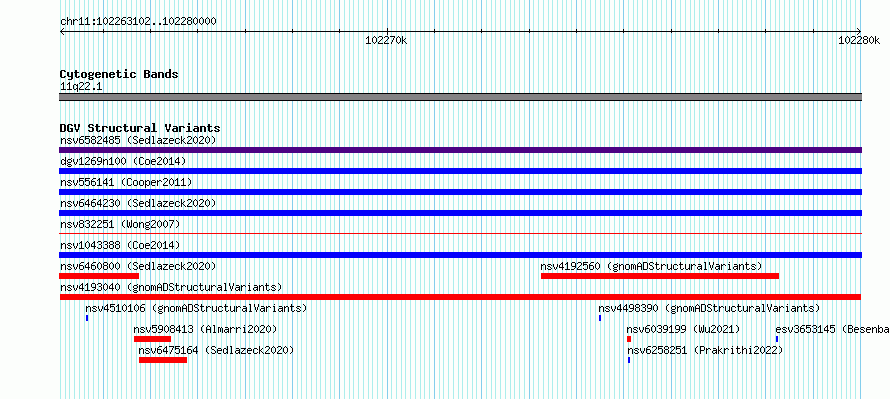Click the thin red nsv832251 variant line
Viewport: 890px width, 399px height.
coord(460,233)
